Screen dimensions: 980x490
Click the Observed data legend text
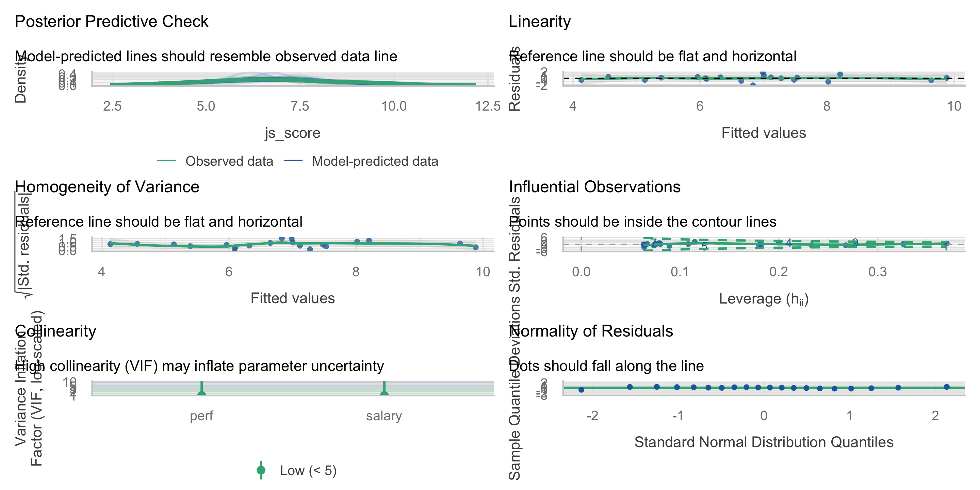point(229,161)
